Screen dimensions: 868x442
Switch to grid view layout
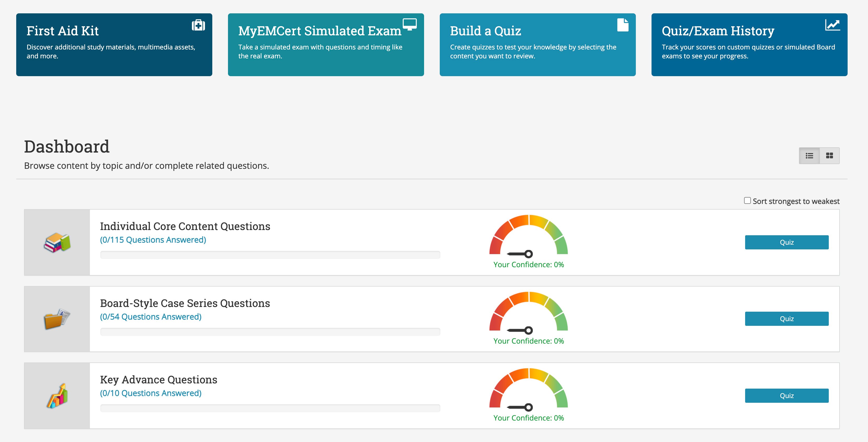click(x=830, y=155)
